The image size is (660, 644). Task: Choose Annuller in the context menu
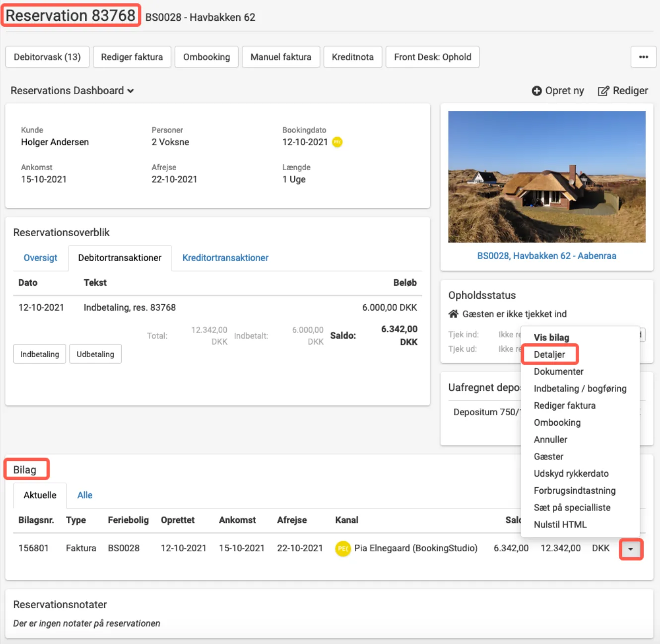click(550, 440)
